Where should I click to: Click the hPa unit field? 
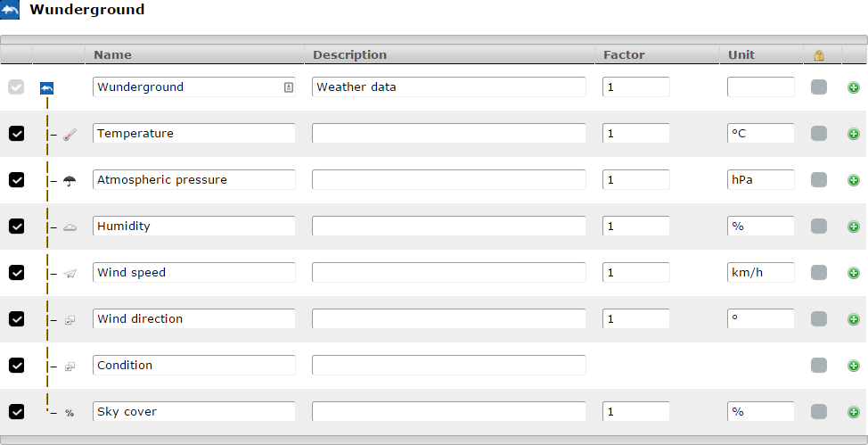(x=760, y=179)
